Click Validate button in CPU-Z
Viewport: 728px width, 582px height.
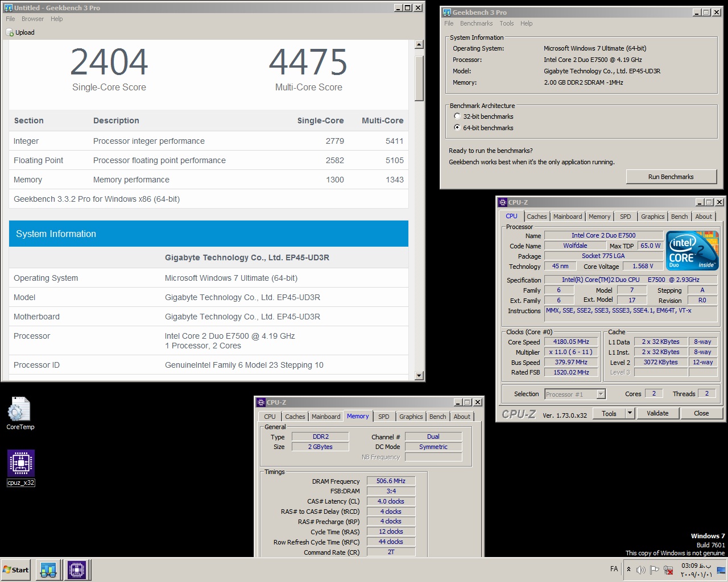[657, 413]
